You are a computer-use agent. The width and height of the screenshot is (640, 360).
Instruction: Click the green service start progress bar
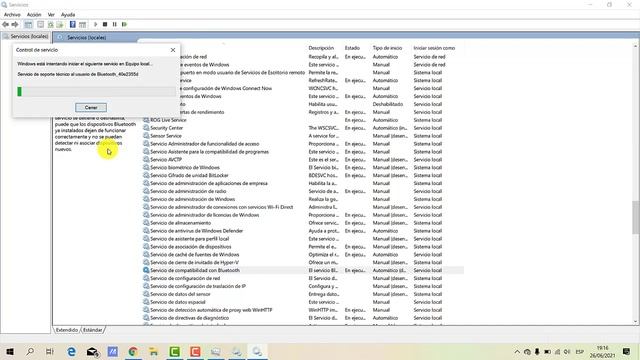tap(96, 91)
